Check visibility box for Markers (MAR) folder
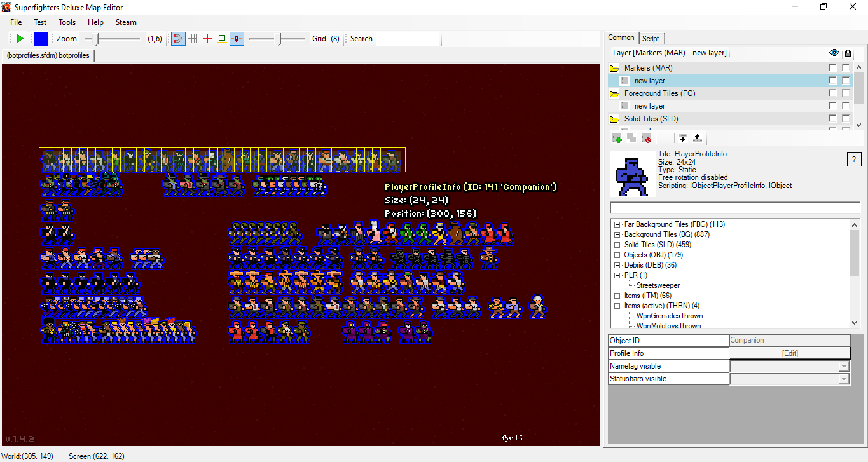Screen dimensions: 868x462 (x=832, y=68)
